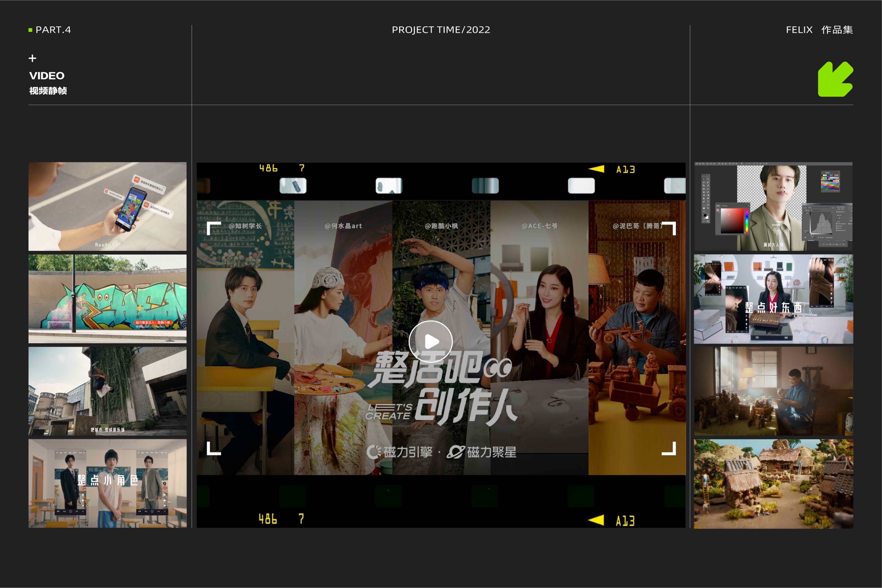882x588 pixels.
Task: Click the LET'S CREATE text logo
Action: (x=389, y=412)
